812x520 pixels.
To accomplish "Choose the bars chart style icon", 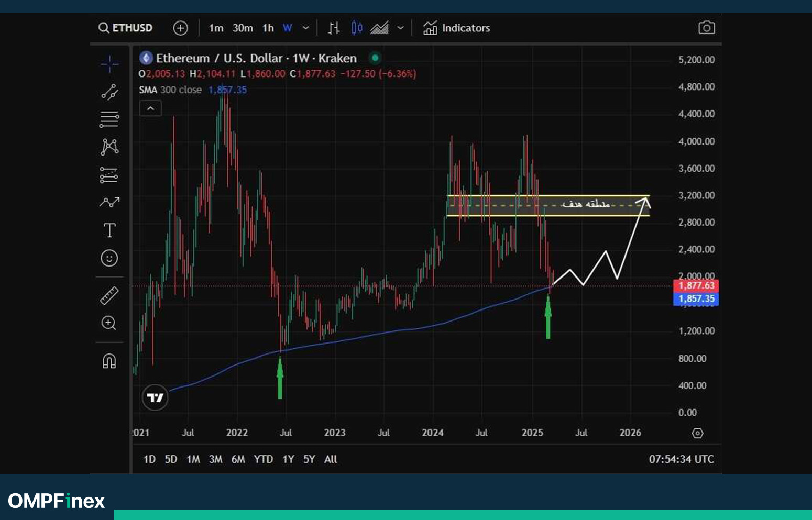I will pyautogui.click(x=334, y=28).
